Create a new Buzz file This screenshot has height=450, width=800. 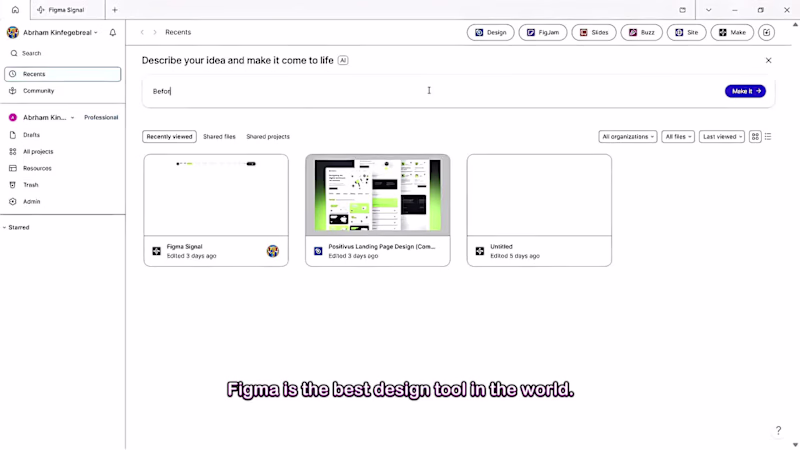click(x=641, y=33)
